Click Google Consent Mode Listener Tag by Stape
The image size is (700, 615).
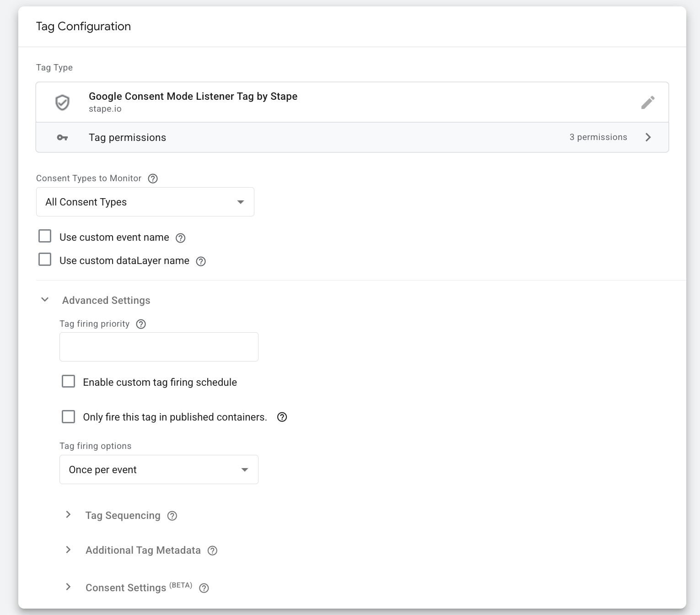(x=193, y=96)
